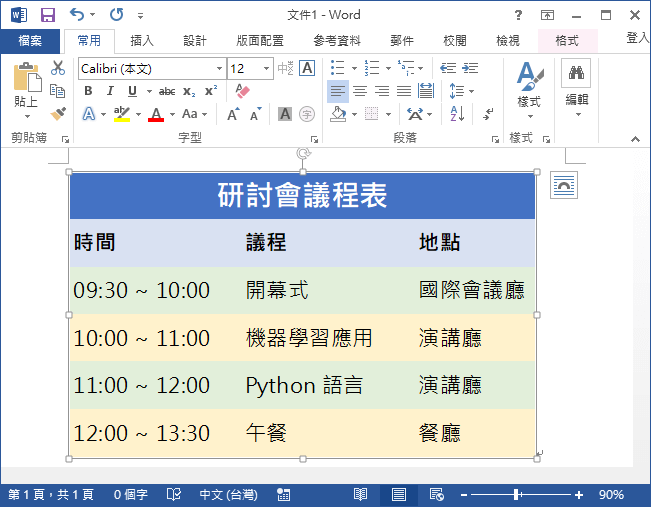Grow font size with large A icon

pyautogui.click(x=233, y=114)
